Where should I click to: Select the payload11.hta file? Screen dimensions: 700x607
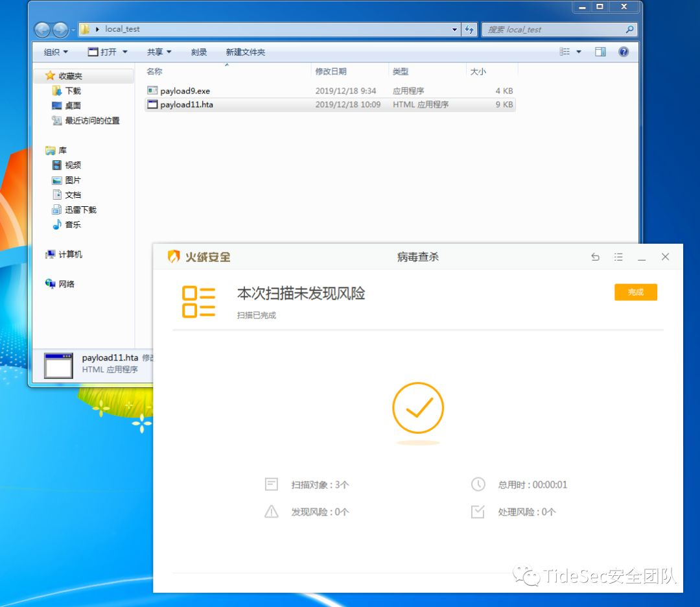pos(331,104)
